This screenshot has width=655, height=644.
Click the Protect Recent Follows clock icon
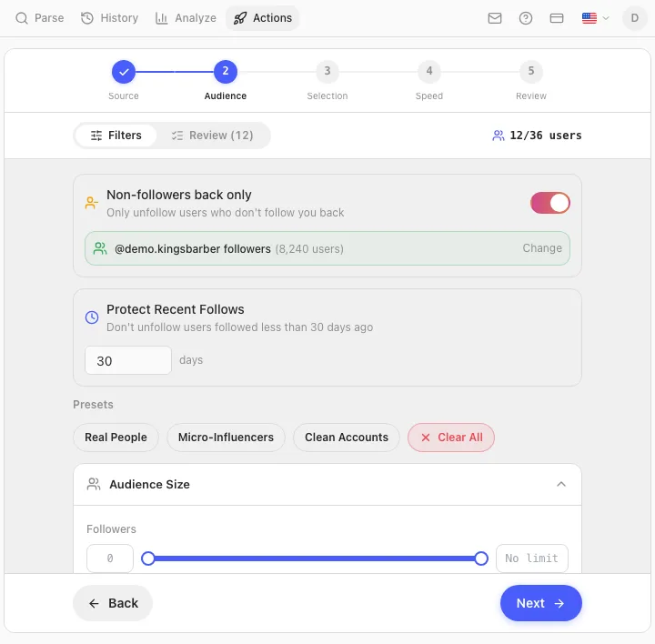[92, 317]
